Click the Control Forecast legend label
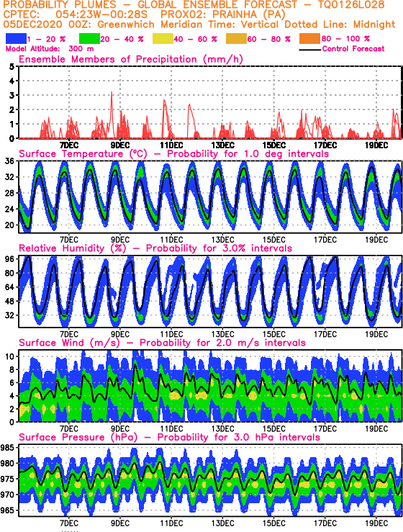This screenshot has height=532, width=403. pyautogui.click(x=353, y=49)
